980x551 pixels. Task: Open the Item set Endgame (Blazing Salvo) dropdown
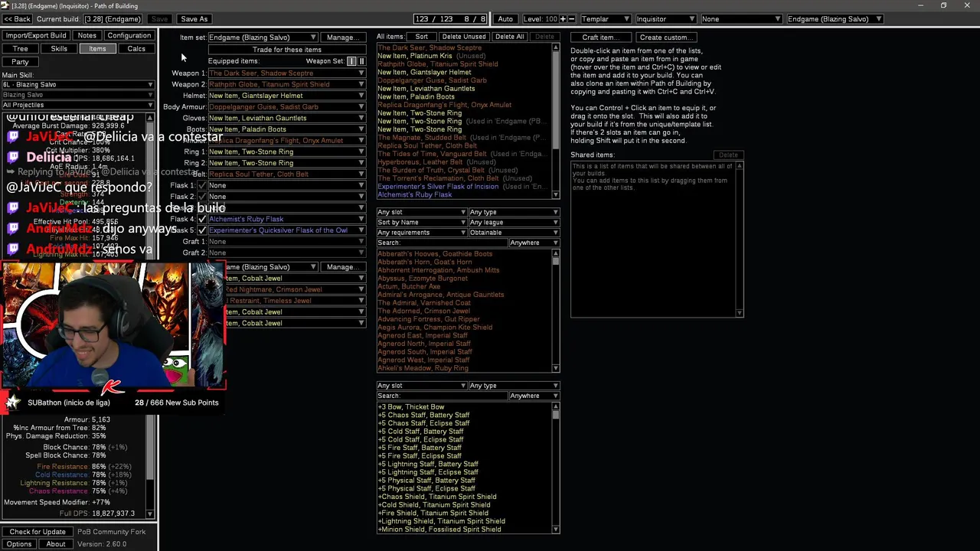coord(263,37)
